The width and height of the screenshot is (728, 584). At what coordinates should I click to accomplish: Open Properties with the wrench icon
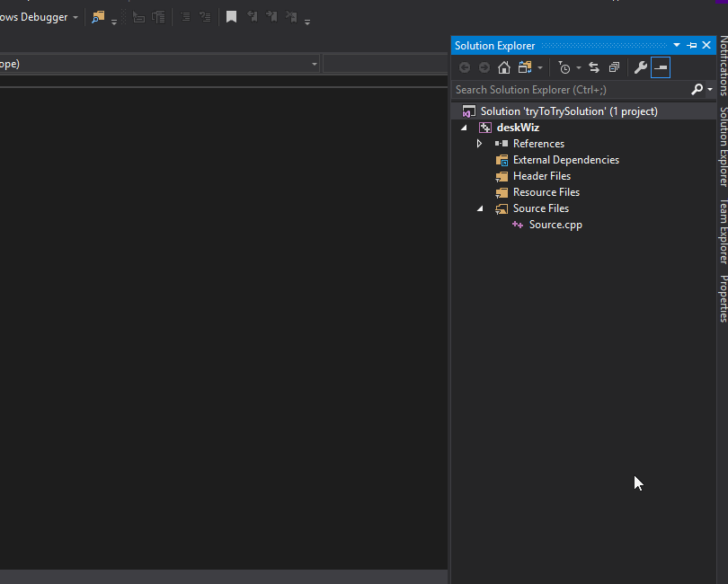[641, 67]
